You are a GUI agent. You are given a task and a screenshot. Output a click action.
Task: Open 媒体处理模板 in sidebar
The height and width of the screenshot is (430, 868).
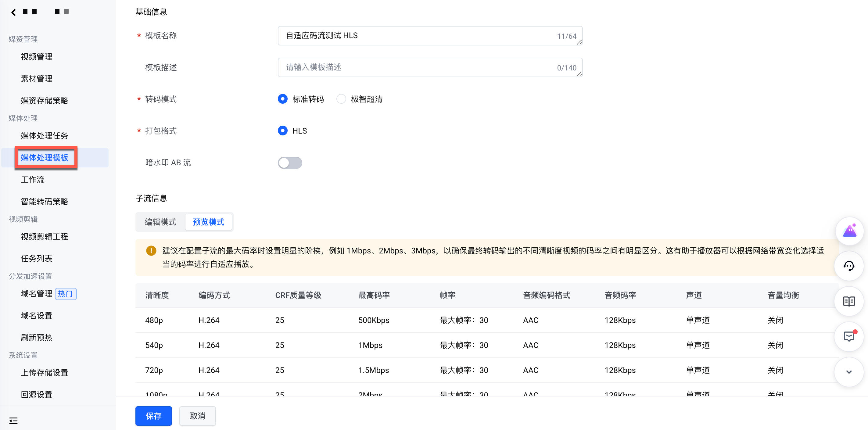tap(45, 157)
